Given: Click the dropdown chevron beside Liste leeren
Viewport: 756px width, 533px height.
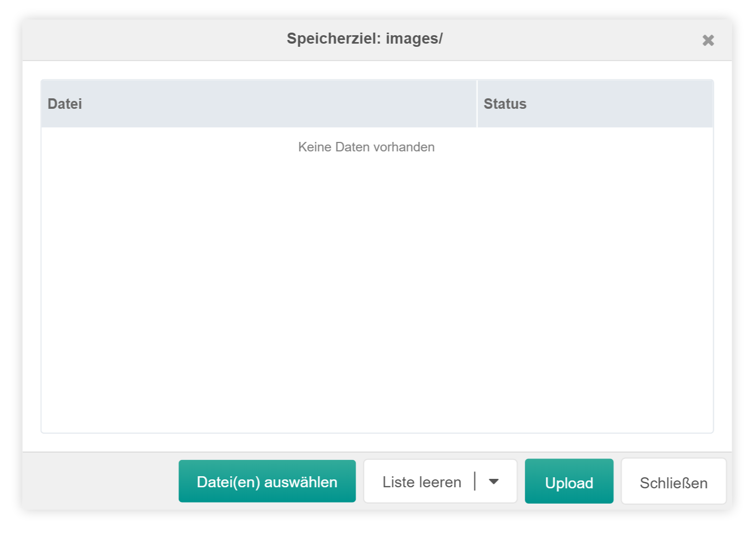Looking at the screenshot, I should point(494,481).
